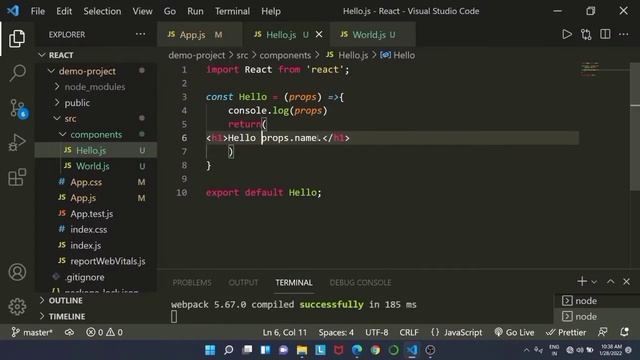Click Go Live in status bar
This screenshot has width=640, height=360.
click(514, 332)
